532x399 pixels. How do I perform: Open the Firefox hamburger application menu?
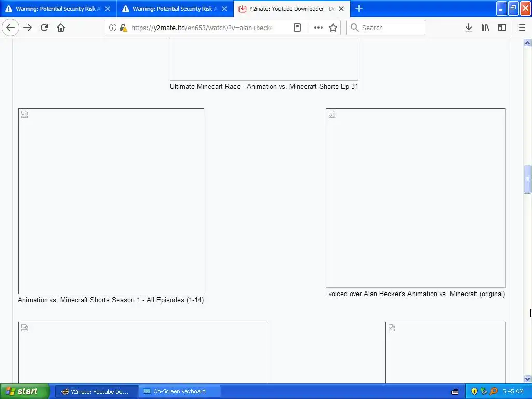(522, 28)
